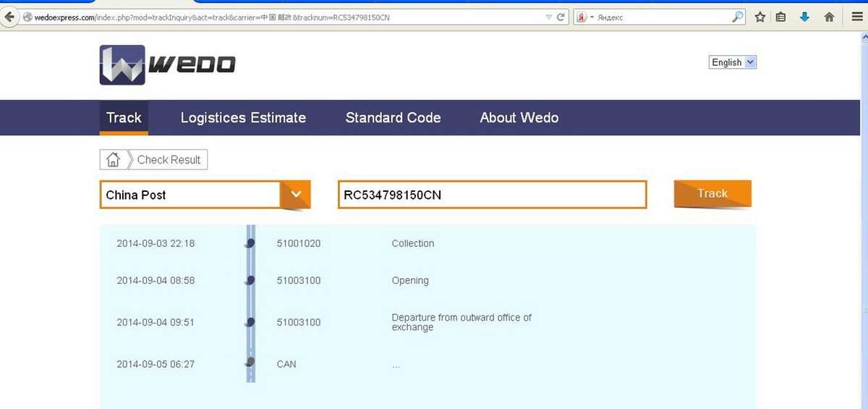The height and width of the screenshot is (409, 868).
Task: Open the Logistices Estimate tab
Action: click(x=243, y=118)
